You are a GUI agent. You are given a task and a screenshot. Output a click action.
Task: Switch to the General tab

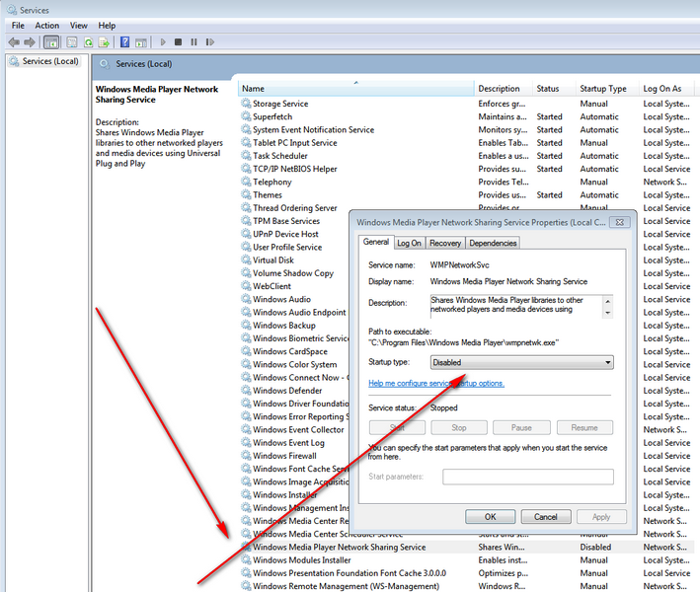coord(376,242)
